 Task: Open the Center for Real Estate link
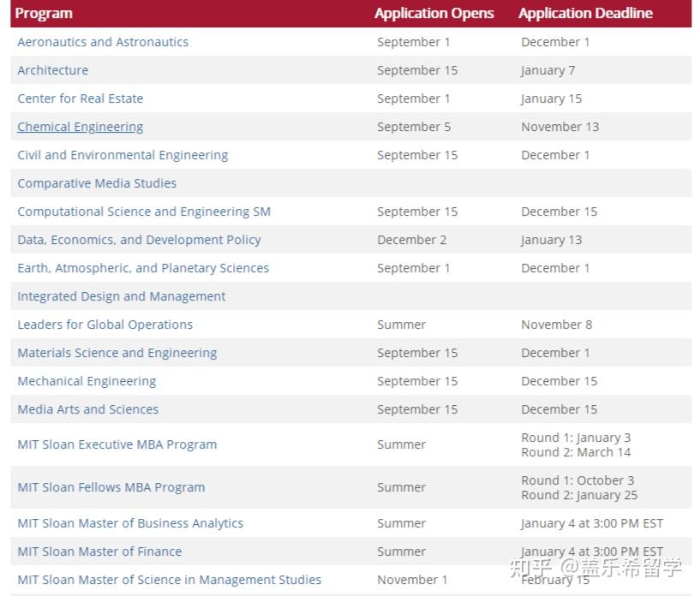[x=81, y=98]
